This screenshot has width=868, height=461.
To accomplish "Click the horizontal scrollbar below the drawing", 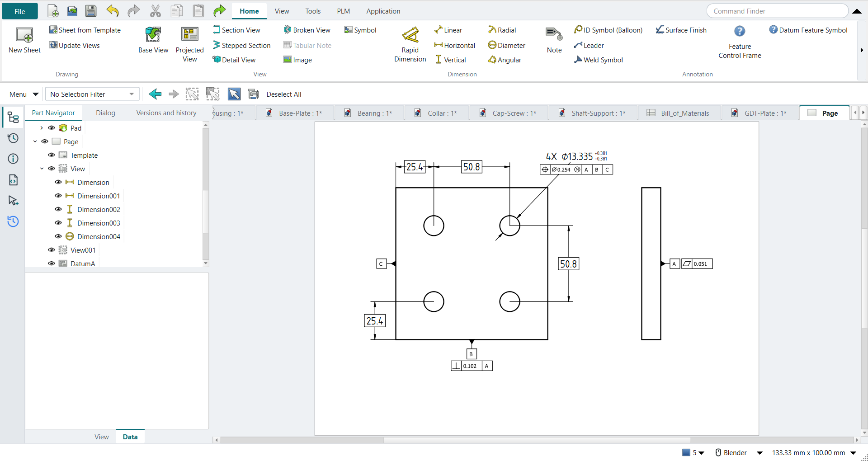I will 537,440.
